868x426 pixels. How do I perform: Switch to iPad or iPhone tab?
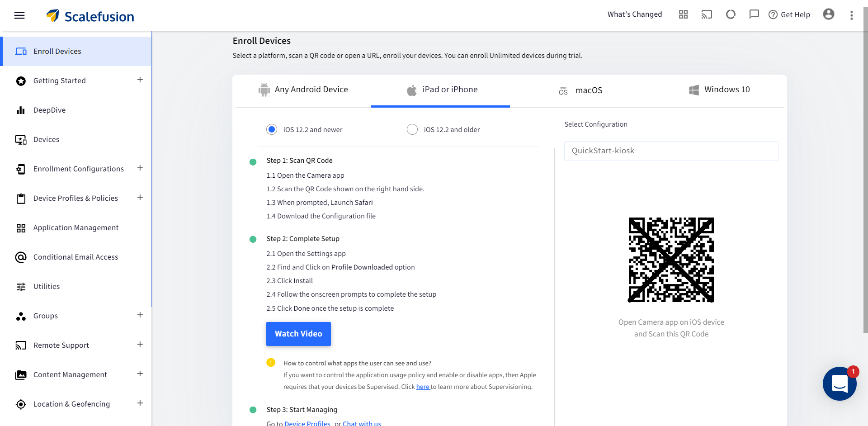point(440,90)
